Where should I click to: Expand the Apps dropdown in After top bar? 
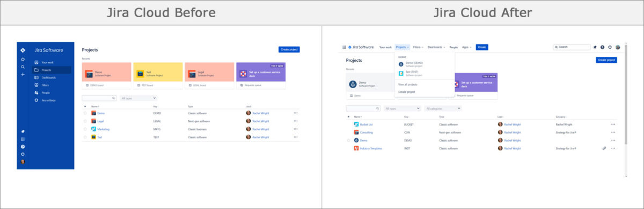click(x=467, y=47)
